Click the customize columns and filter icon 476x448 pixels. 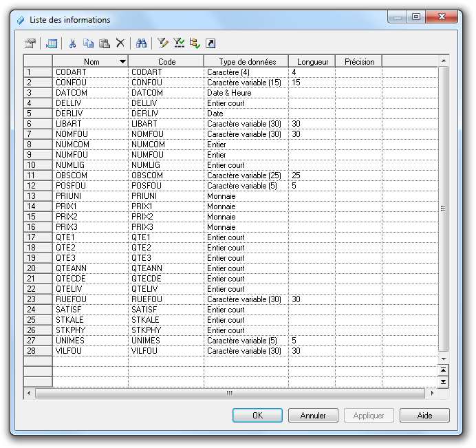pos(162,43)
